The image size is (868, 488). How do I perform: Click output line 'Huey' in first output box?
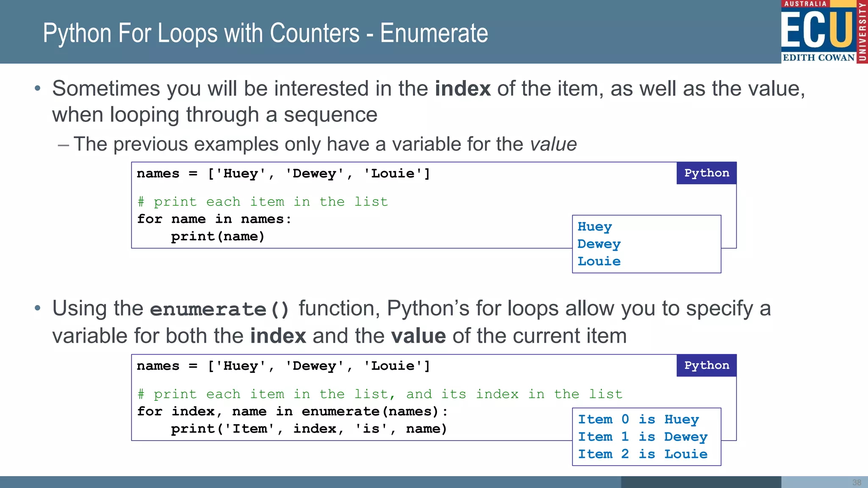(595, 227)
